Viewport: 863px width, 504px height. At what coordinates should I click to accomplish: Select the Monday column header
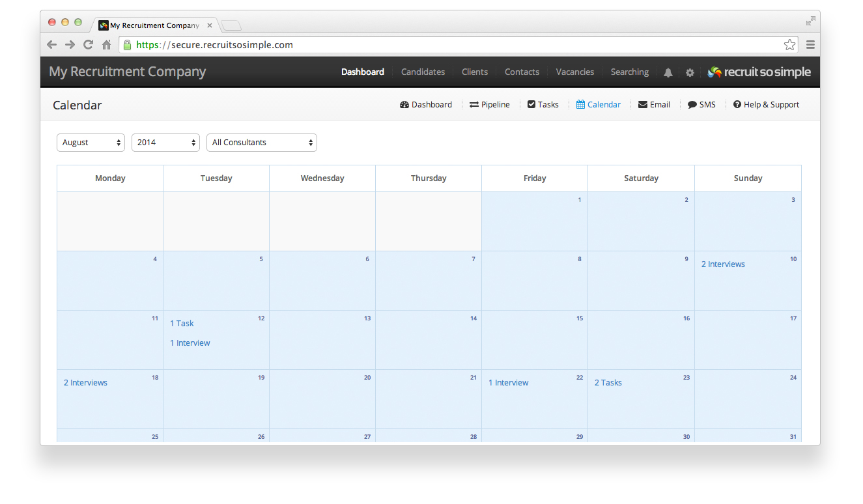pos(110,178)
